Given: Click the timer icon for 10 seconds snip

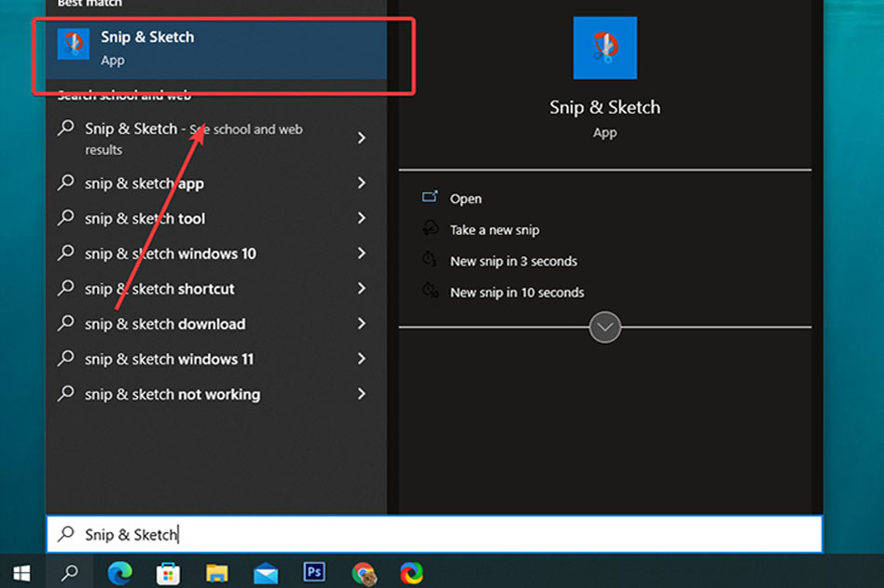Looking at the screenshot, I should [430, 291].
